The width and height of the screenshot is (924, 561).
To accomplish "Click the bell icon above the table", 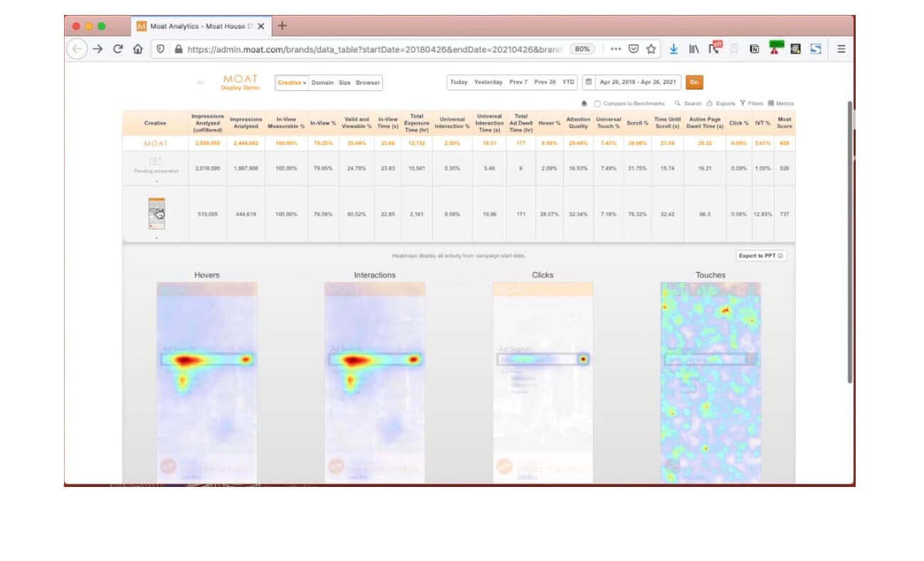I will (x=585, y=103).
